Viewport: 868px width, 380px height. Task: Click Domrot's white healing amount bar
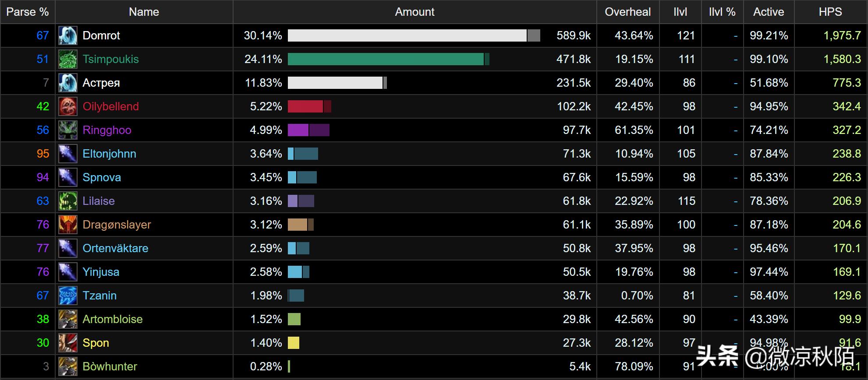tap(407, 35)
